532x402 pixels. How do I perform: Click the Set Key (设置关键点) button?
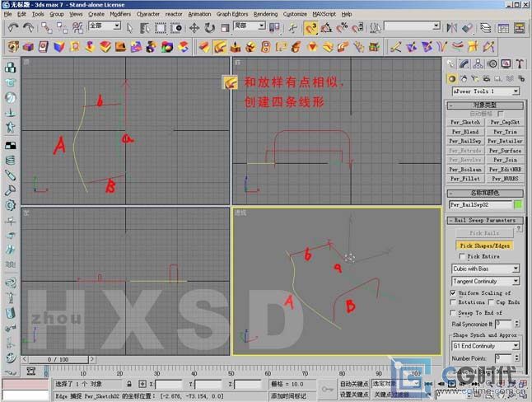coord(354,395)
